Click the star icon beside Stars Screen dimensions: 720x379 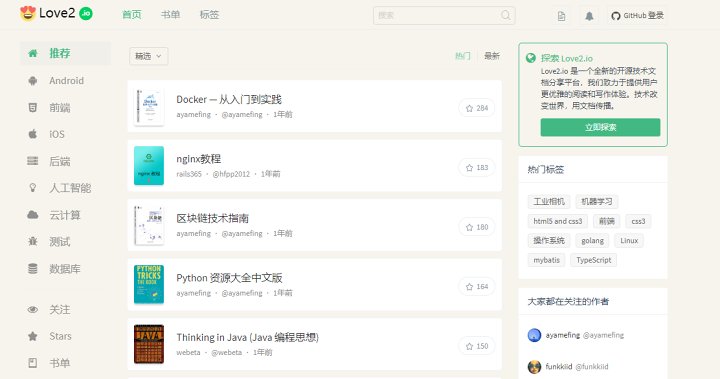click(x=33, y=336)
